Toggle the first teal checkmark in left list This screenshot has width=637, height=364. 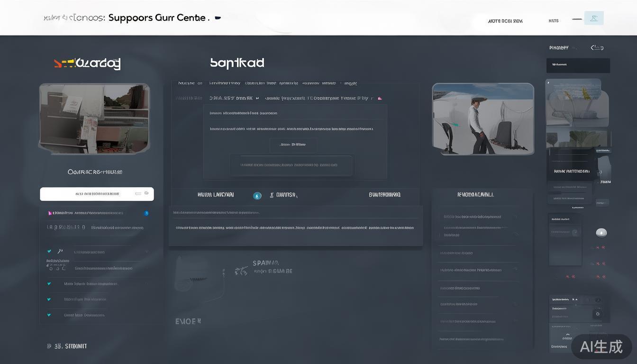(49, 251)
